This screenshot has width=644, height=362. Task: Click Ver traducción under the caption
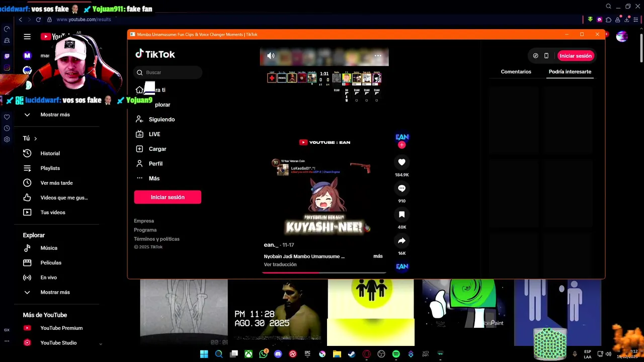click(x=280, y=264)
